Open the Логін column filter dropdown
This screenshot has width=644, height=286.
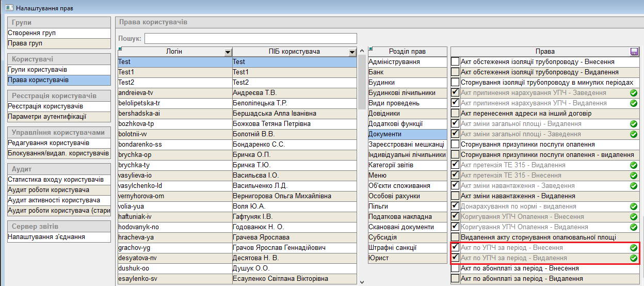coord(228,52)
